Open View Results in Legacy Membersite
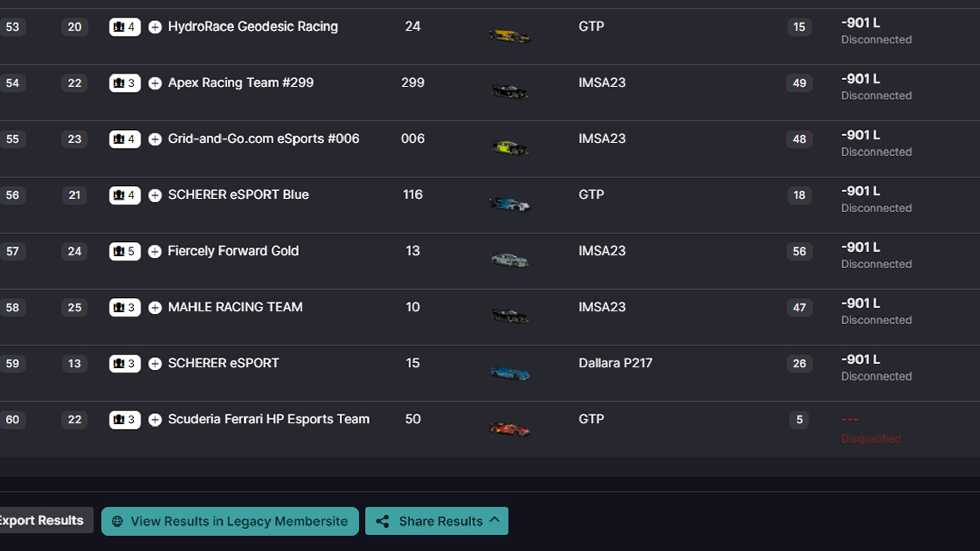 click(x=230, y=521)
